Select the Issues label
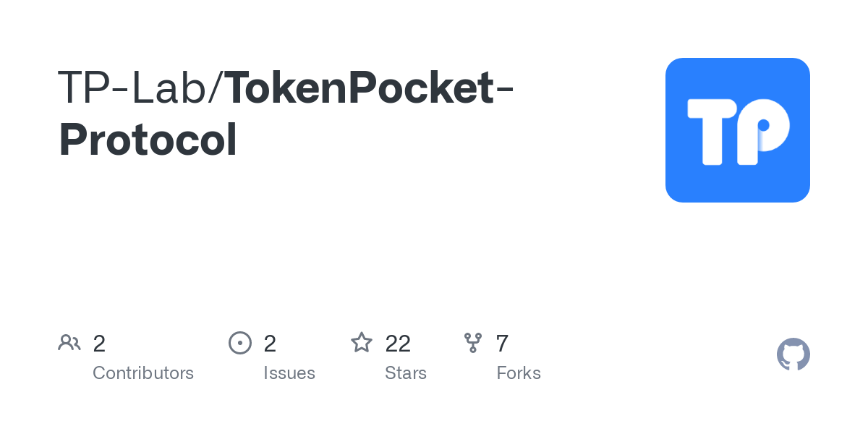 point(289,373)
